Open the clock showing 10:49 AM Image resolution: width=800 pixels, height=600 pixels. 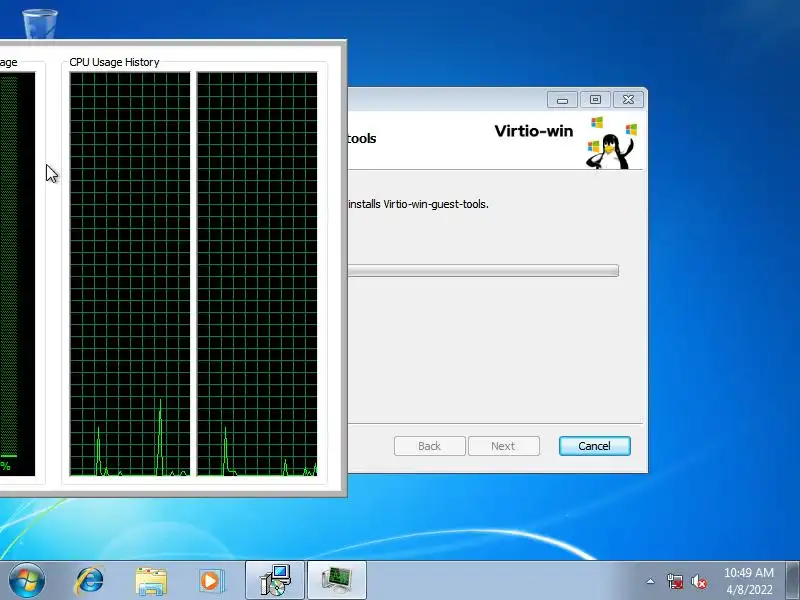pyautogui.click(x=748, y=581)
